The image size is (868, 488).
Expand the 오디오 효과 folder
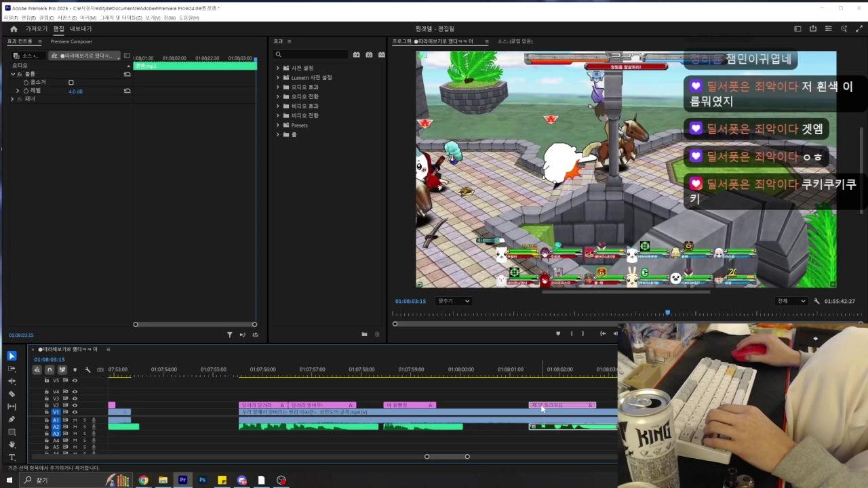pyautogui.click(x=277, y=87)
